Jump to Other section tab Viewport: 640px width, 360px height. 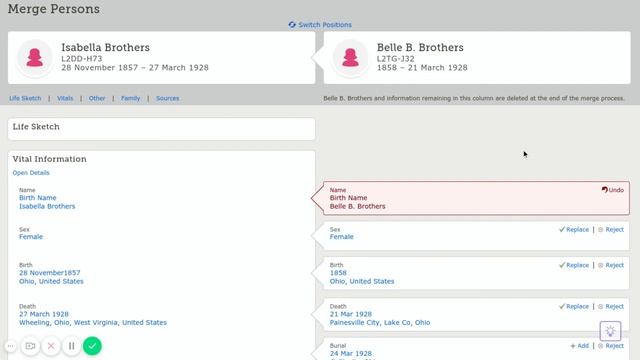[97, 98]
